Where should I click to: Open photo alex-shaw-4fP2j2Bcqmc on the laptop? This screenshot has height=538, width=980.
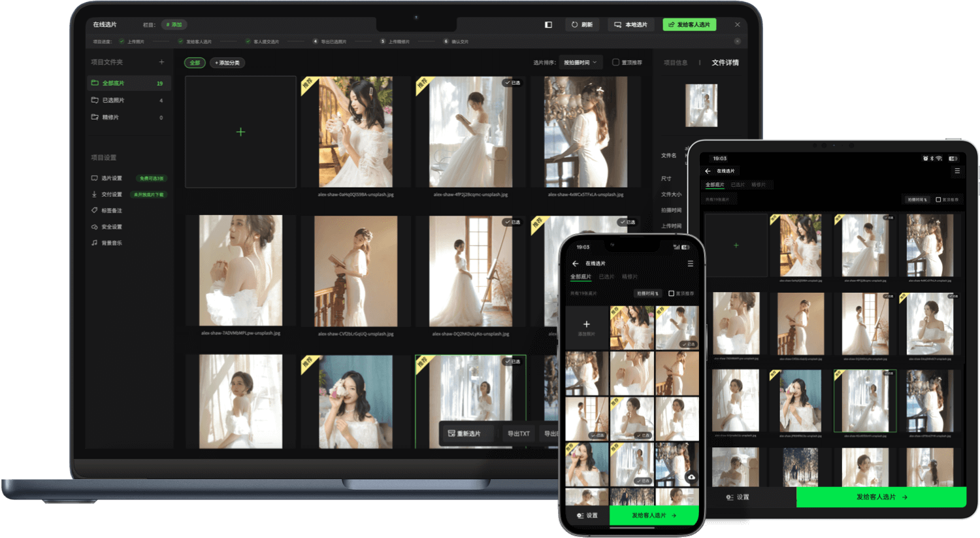pyautogui.click(x=470, y=132)
